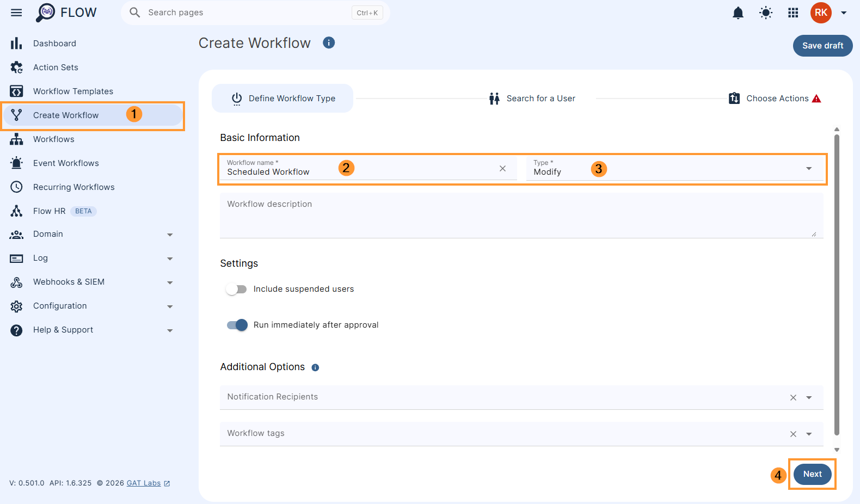
Task: Click the Help & Support question icon
Action: [16, 330]
